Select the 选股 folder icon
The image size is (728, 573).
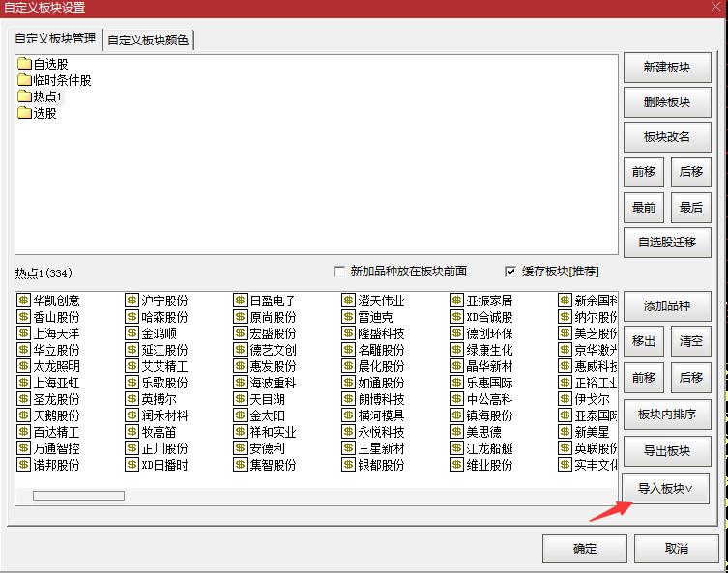click(x=24, y=113)
